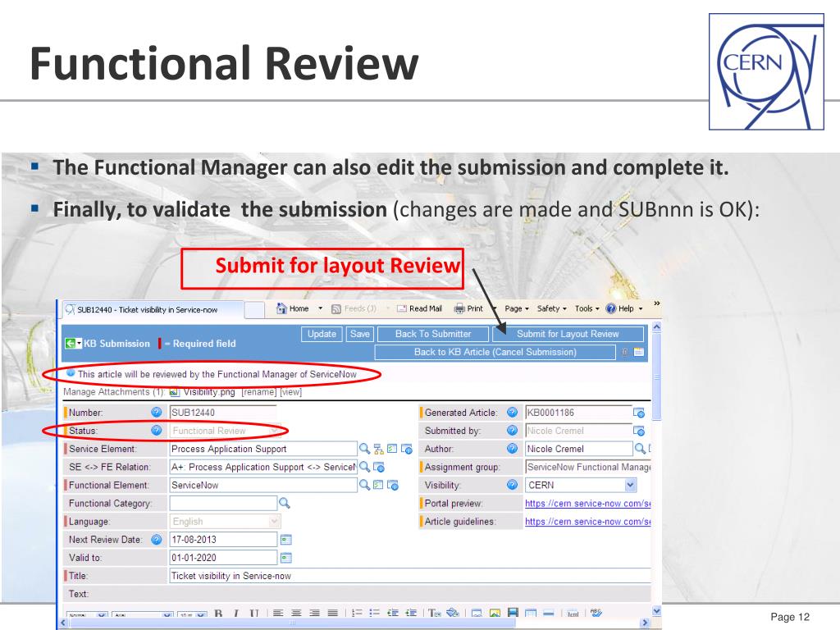This screenshot has height=630, width=840.
Task: Open the Tools menu
Action: click(x=587, y=308)
